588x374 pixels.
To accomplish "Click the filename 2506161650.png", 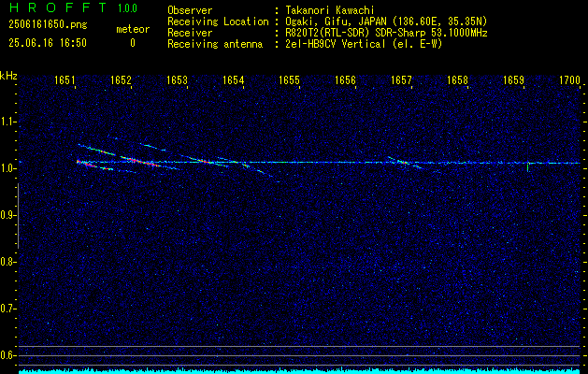I will tap(48, 25).
